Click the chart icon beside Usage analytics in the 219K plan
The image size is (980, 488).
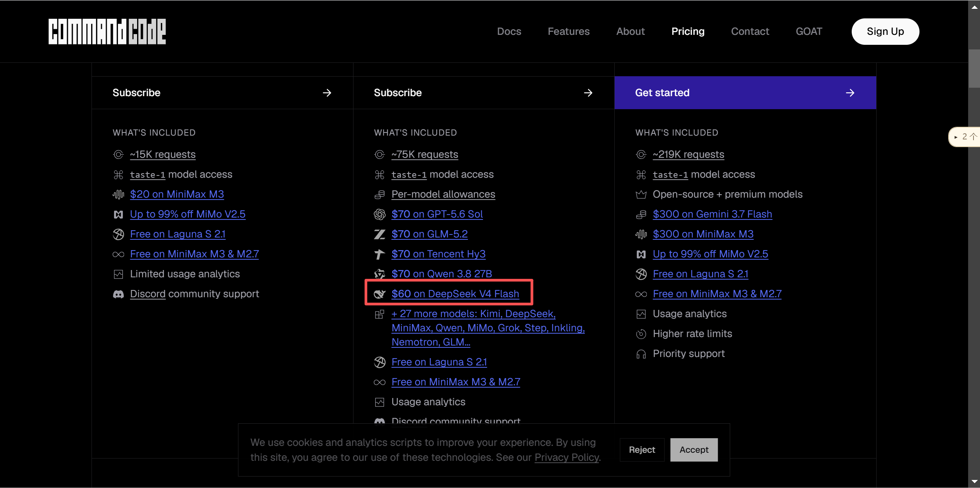click(x=641, y=314)
